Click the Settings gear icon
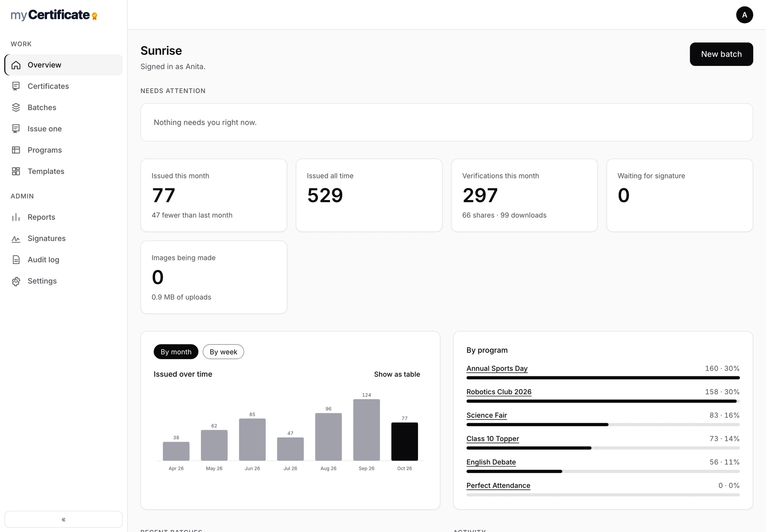 [x=16, y=281]
